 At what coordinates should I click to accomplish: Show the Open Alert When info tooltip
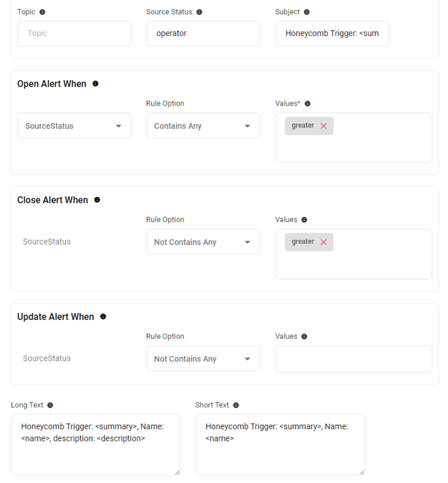pyautogui.click(x=96, y=84)
